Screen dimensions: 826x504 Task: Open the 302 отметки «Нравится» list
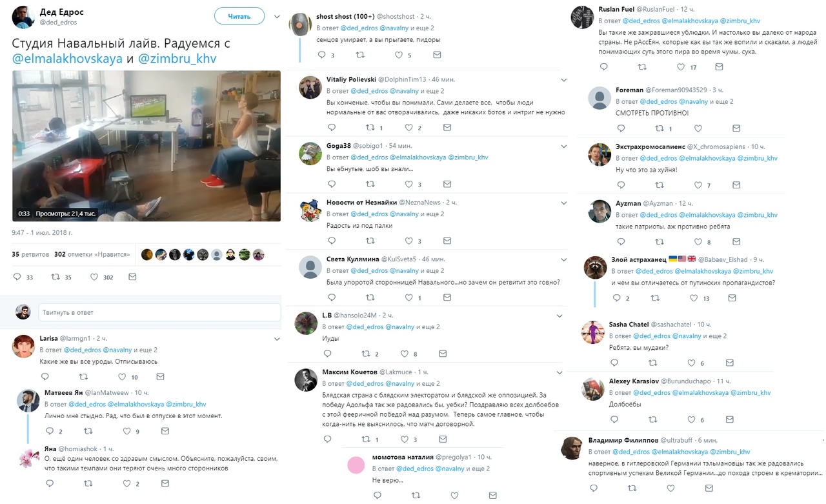pos(92,254)
